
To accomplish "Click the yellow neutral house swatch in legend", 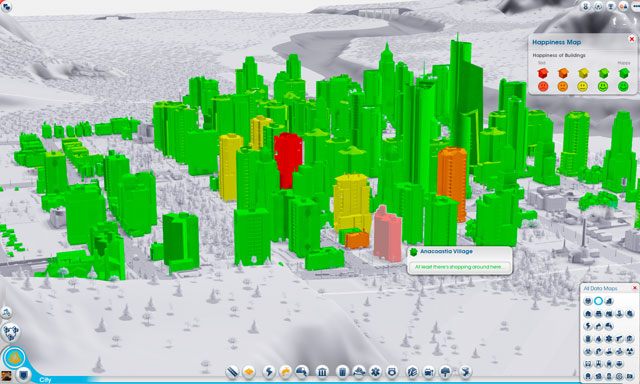I will pyautogui.click(x=583, y=73).
